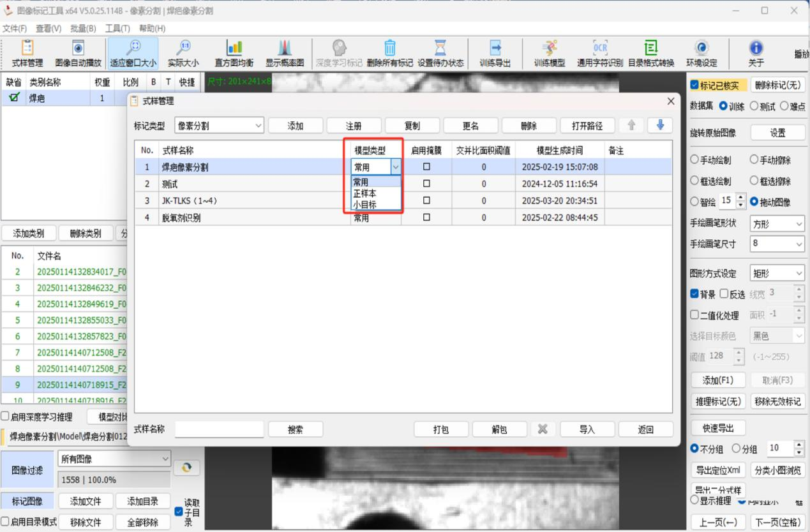810x532 pixels.
Task: Click the 图像自动播放 toolbar icon
Action: [x=79, y=54]
